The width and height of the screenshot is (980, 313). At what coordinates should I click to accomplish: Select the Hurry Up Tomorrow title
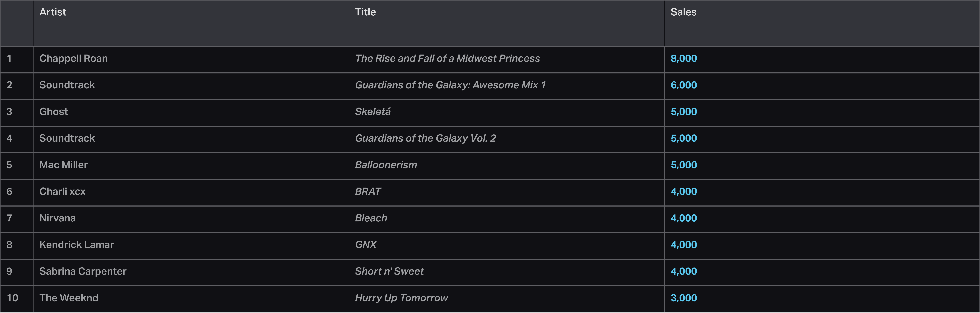(x=401, y=298)
